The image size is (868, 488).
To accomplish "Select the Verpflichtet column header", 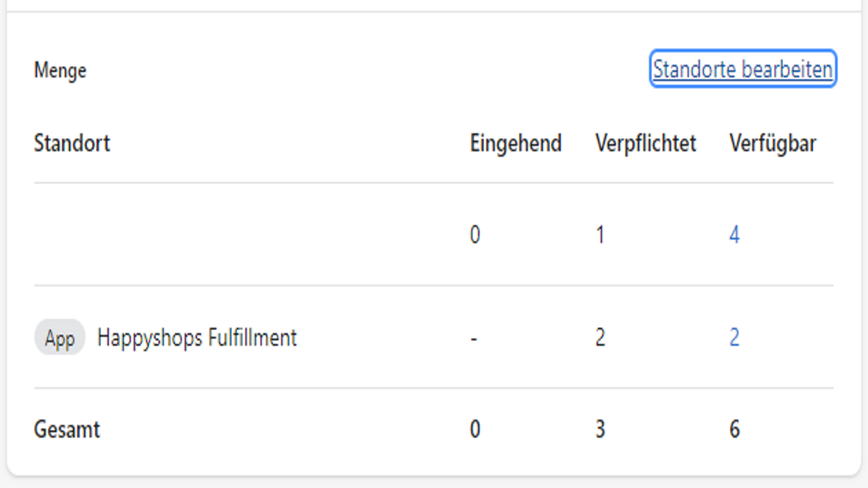I will pyautogui.click(x=646, y=144).
